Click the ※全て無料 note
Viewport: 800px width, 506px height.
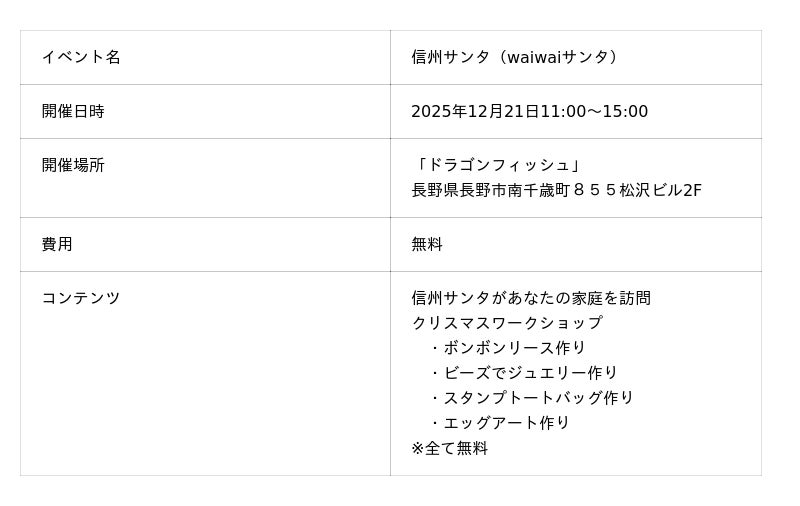point(450,448)
